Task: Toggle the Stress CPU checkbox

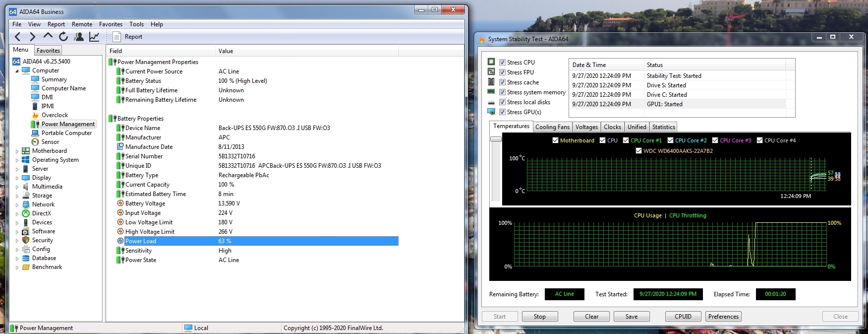Action: coord(502,63)
